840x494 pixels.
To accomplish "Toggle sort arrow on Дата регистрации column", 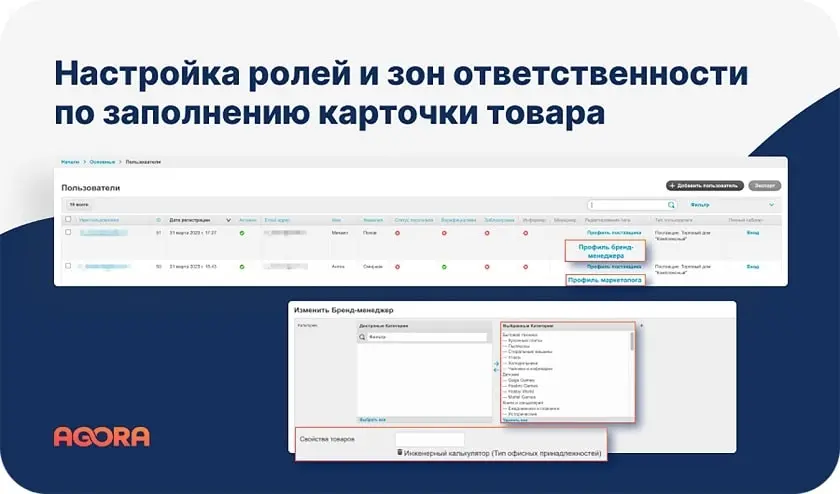I will (x=228, y=220).
